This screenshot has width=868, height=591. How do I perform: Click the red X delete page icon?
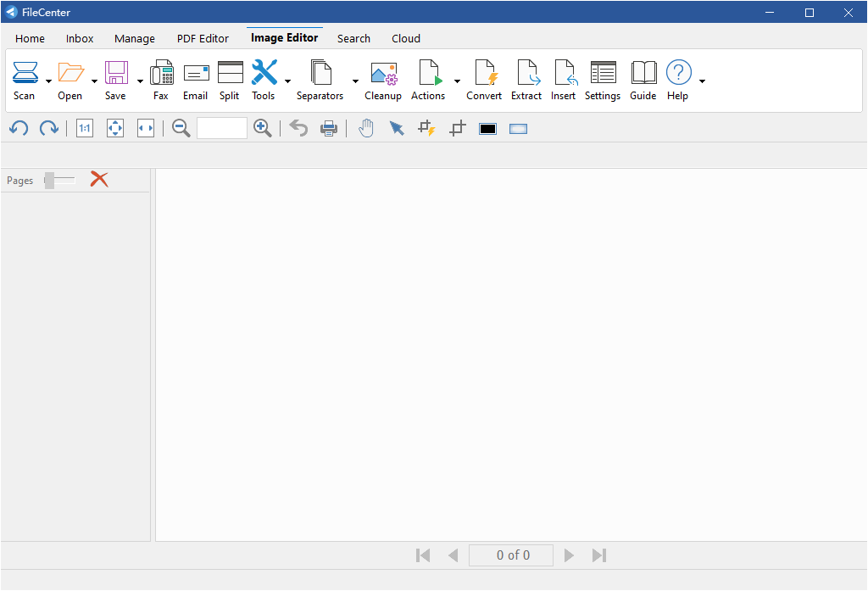99,180
